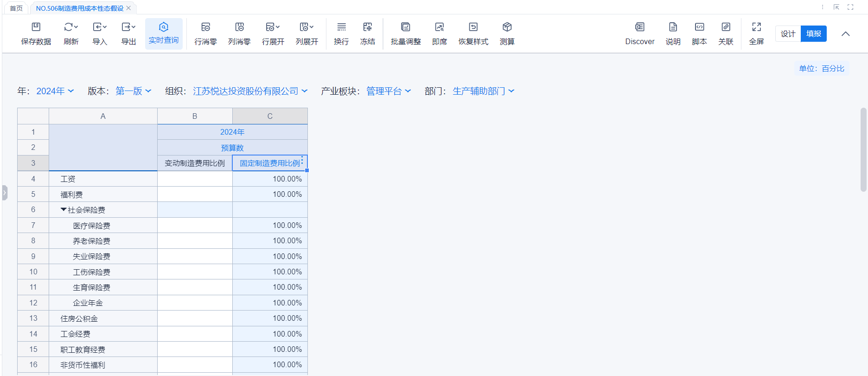Switch to Fill-in (填报) mode
This screenshot has width=868, height=376.
[x=813, y=34]
